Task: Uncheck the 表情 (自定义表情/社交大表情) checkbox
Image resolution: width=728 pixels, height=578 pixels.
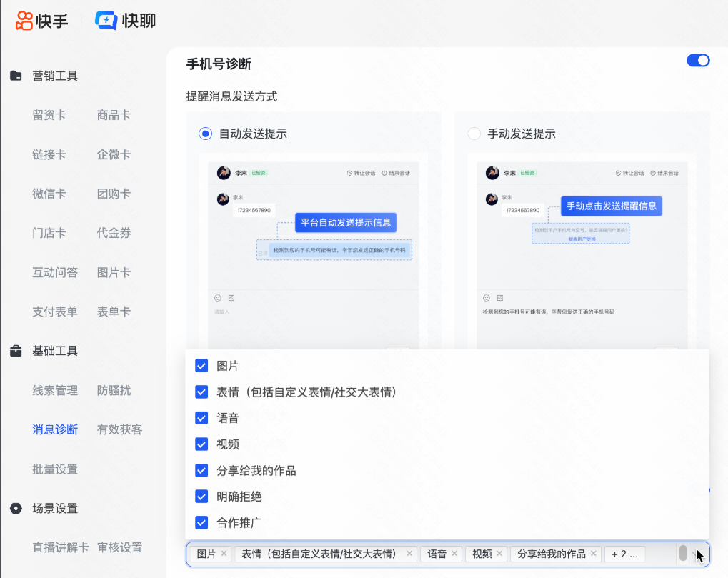Action: (201, 392)
